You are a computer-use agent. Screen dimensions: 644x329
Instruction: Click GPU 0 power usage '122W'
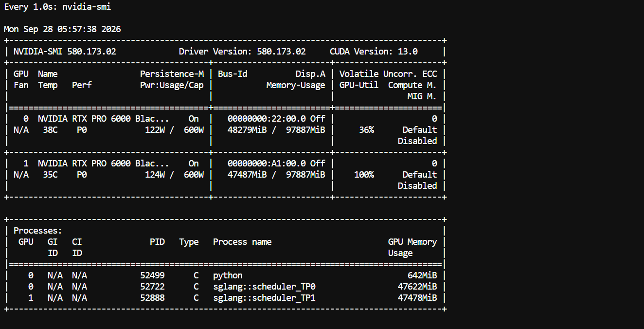pyautogui.click(x=155, y=130)
